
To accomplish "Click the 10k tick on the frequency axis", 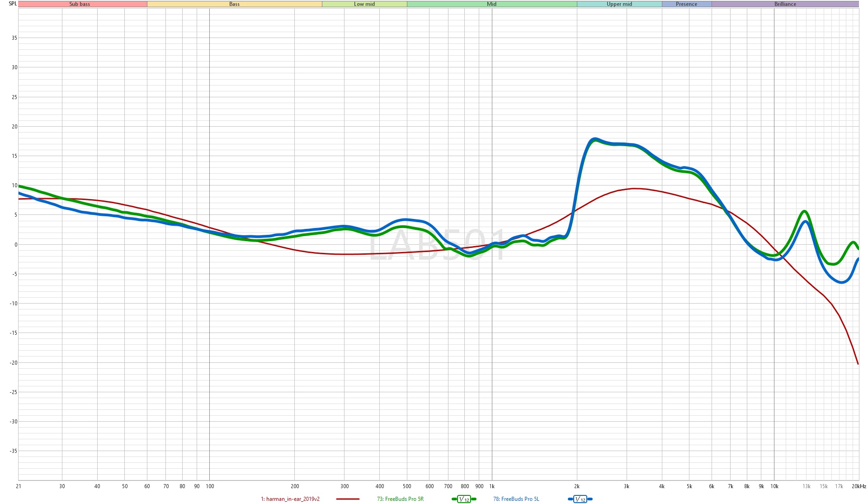I will [x=774, y=486].
